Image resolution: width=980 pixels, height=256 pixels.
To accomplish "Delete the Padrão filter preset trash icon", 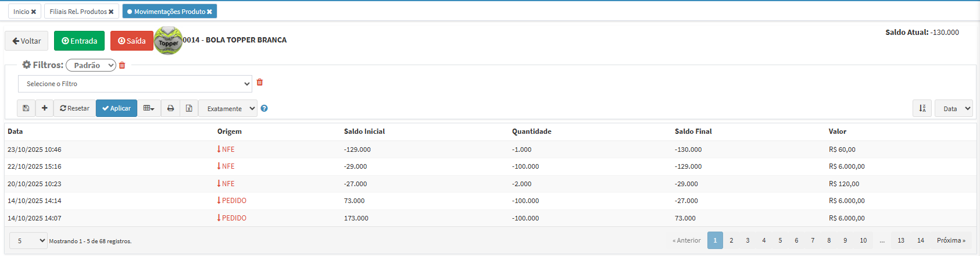I will pos(122,65).
